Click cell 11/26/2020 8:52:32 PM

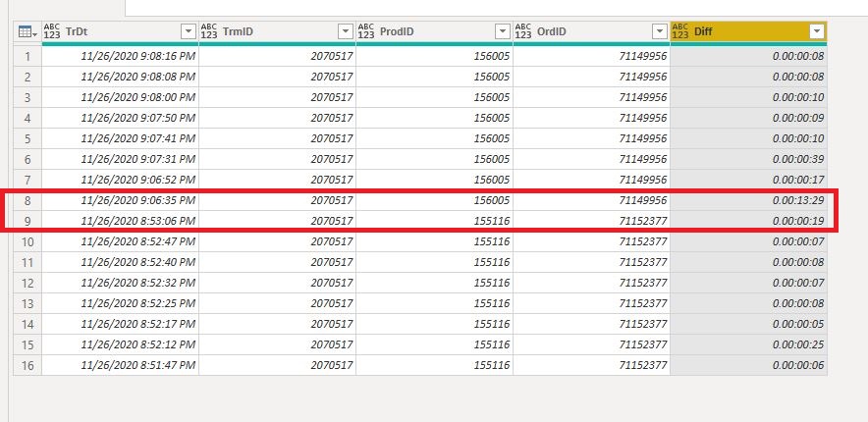pos(120,284)
